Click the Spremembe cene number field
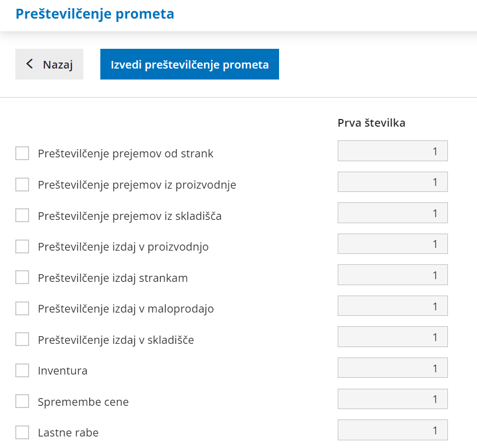Viewport: 477px width, 448px height. point(393,399)
